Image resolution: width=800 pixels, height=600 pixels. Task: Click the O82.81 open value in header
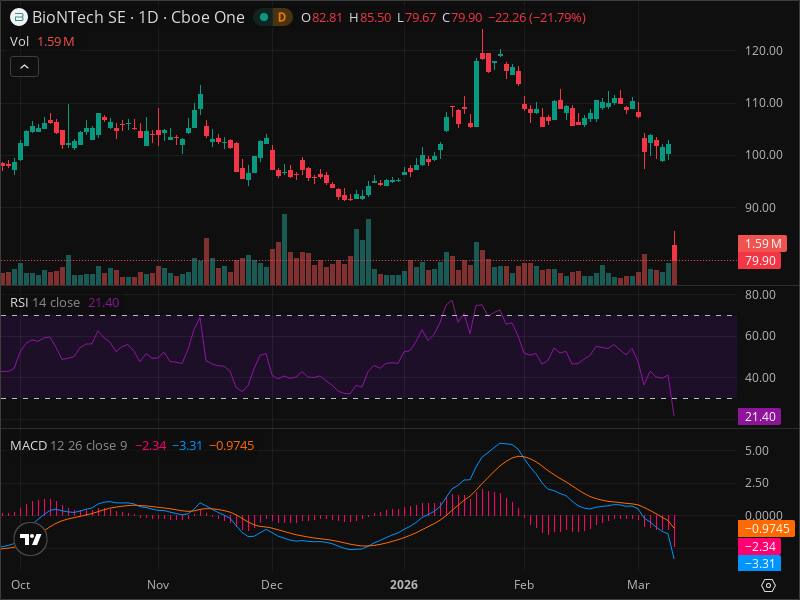tap(321, 17)
